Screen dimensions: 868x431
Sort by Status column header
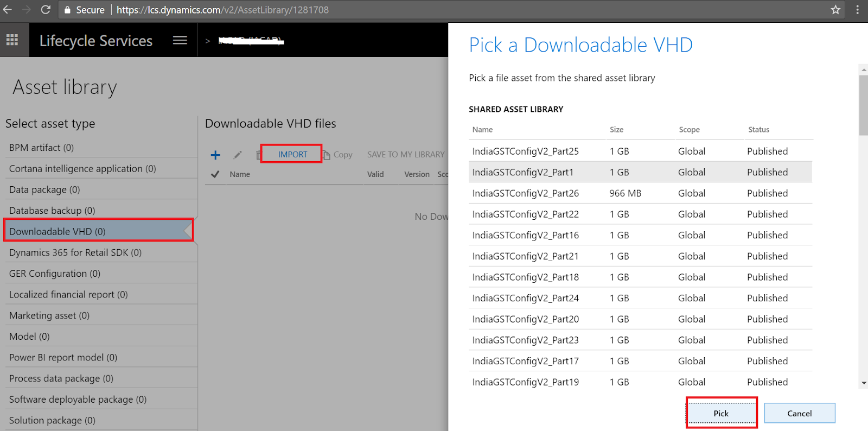click(758, 130)
